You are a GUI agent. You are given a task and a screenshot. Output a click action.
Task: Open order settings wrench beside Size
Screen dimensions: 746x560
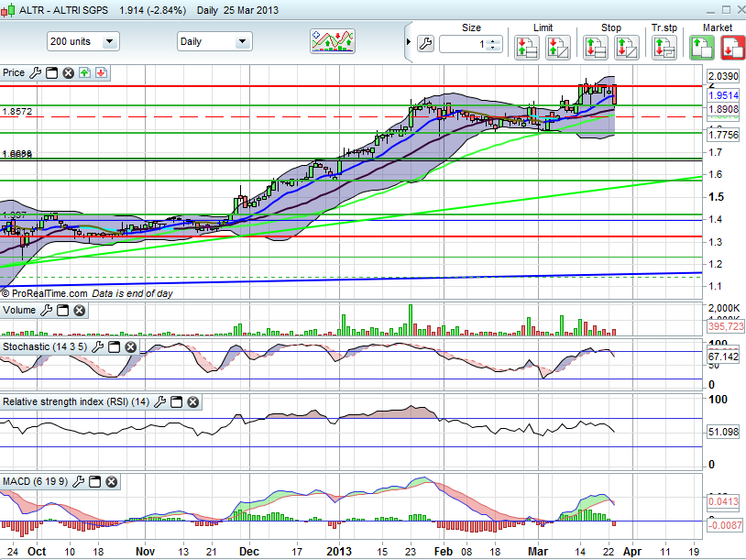coord(424,43)
